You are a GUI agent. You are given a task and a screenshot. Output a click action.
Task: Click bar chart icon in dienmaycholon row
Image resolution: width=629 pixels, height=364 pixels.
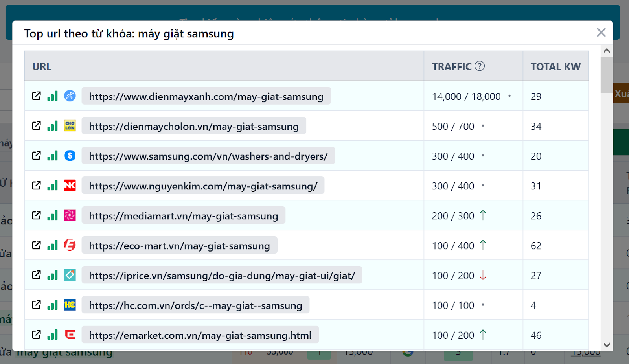click(x=52, y=126)
